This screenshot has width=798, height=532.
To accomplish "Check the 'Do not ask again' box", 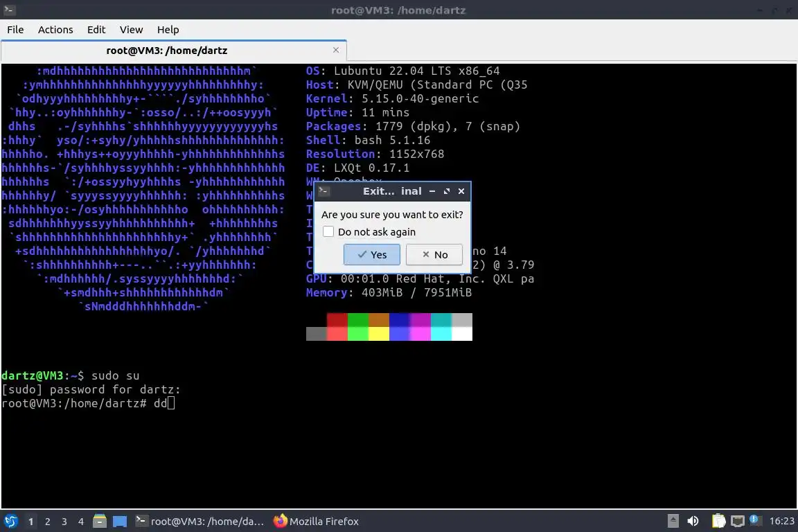I will [328, 231].
